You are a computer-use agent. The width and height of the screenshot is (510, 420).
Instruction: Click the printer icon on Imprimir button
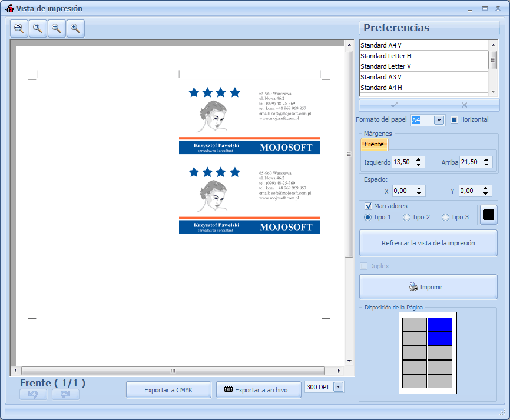pos(413,287)
